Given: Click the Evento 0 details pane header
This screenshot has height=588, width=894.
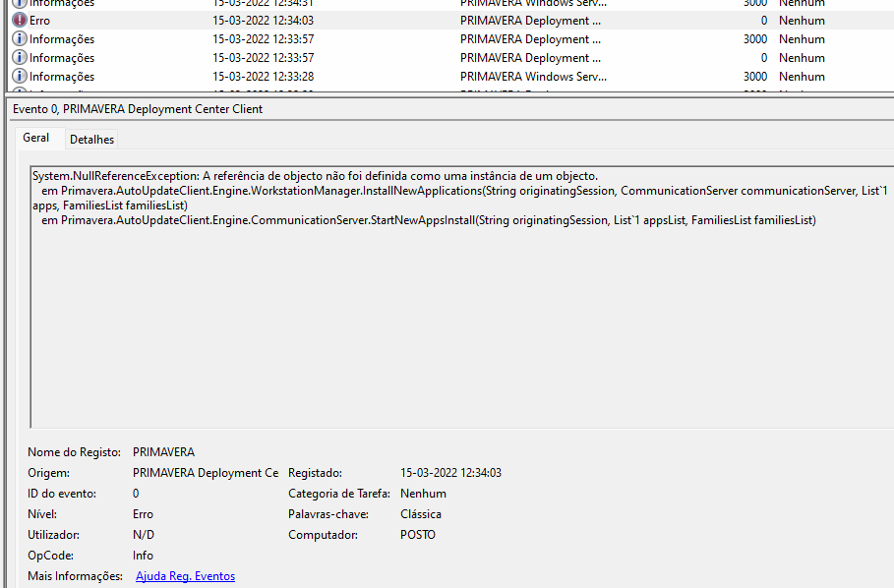Looking at the screenshot, I should [138, 109].
